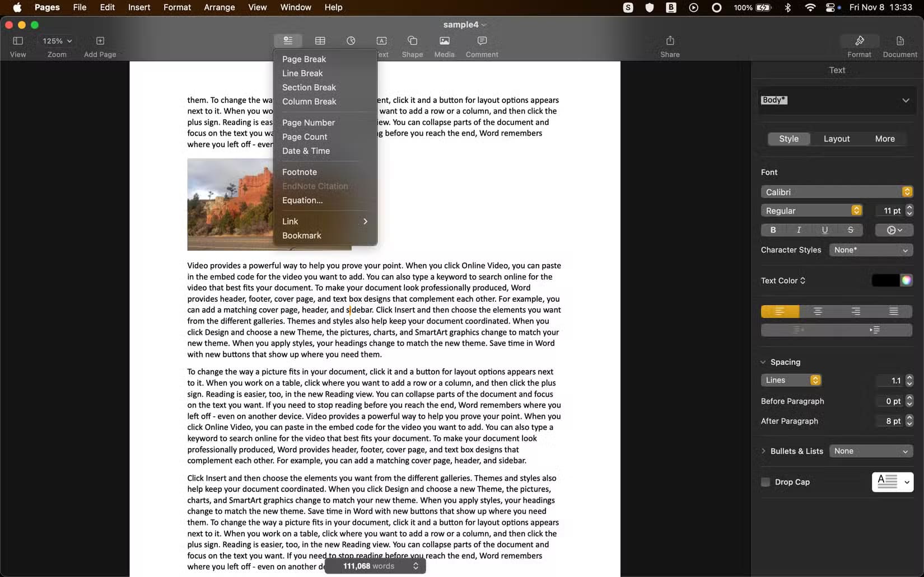Toggle strikethrough formatting button

point(851,230)
